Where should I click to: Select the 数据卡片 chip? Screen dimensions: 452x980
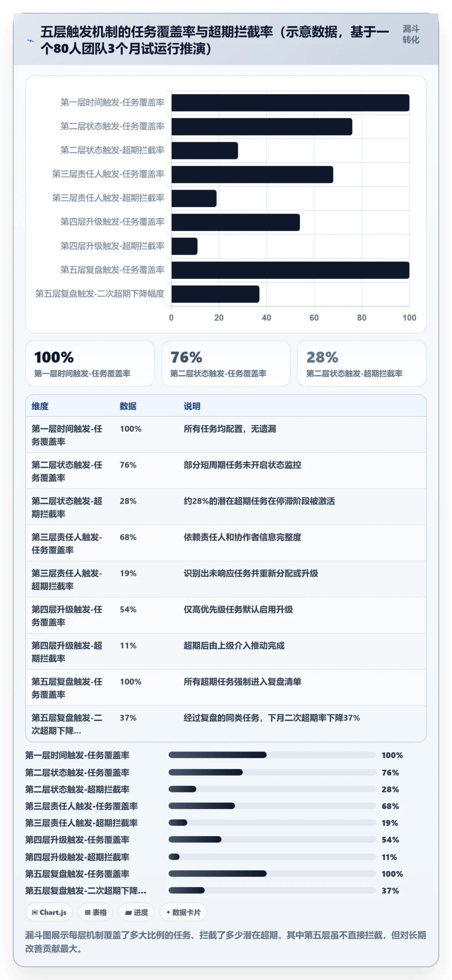(183, 912)
